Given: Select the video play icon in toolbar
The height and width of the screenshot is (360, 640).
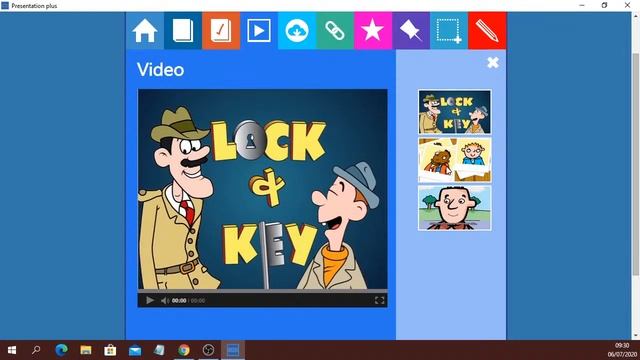Looking at the screenshot, I should (x=259, y=31).
